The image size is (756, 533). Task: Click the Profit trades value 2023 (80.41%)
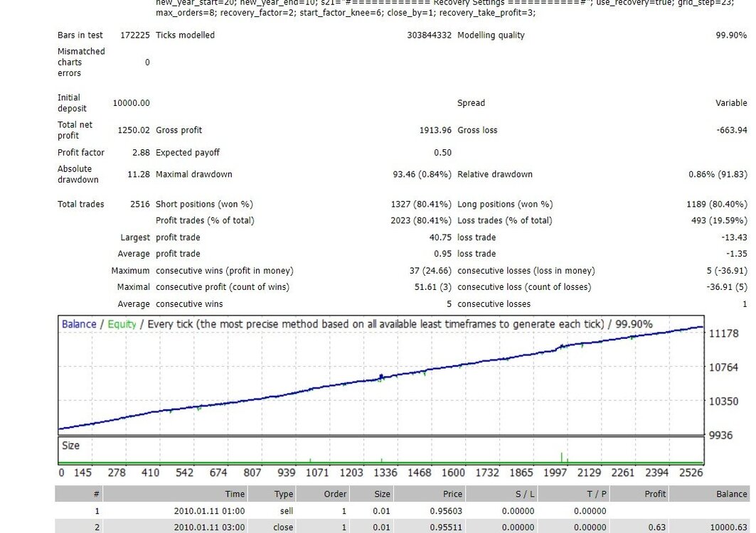click(421, 221)
